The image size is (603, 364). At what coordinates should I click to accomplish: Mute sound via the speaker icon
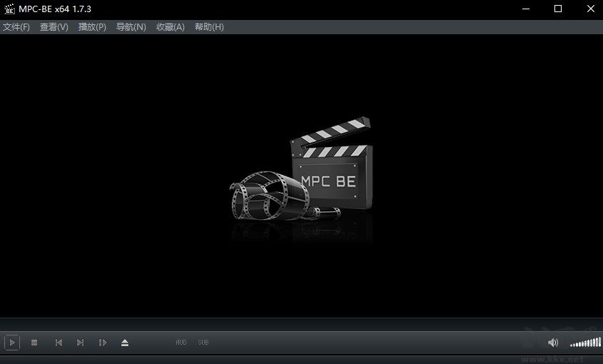552,343
